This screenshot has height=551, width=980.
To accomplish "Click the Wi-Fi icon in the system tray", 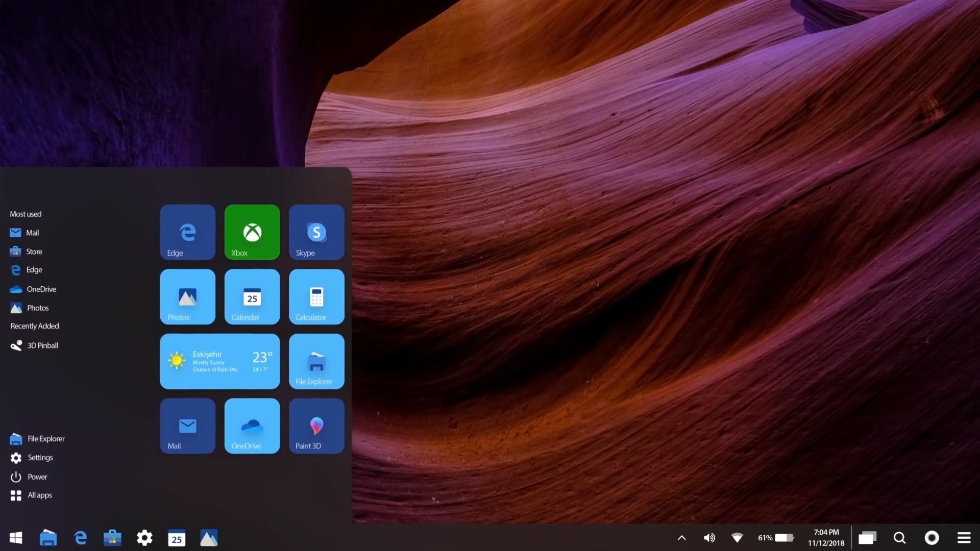I will tap(737, 538).
